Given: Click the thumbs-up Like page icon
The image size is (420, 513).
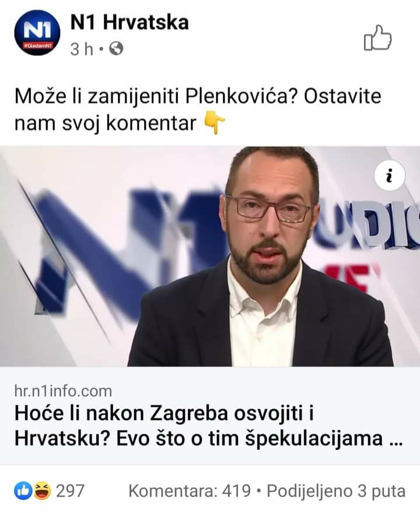Looking at the screenshot, I should pyautogui.click(x=378, y=38).
